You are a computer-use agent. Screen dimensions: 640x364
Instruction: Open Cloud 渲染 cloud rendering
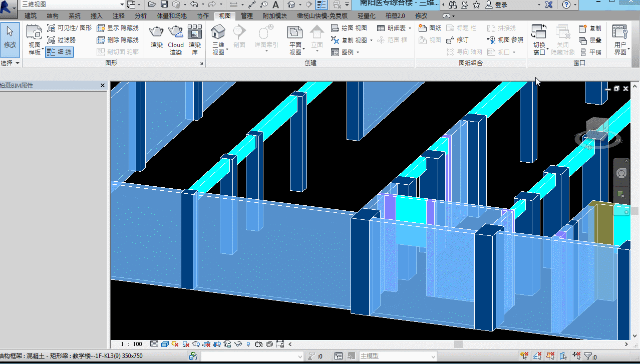coord(176,40)
